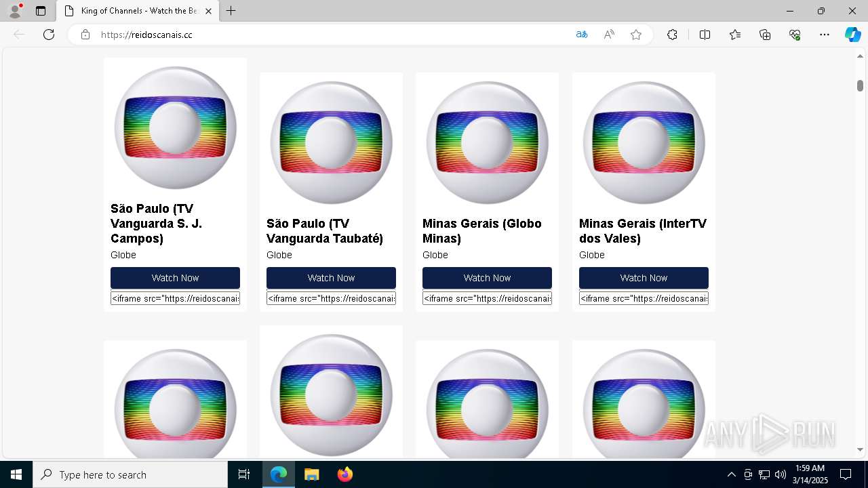Open the translate page icon

(581, 35)
